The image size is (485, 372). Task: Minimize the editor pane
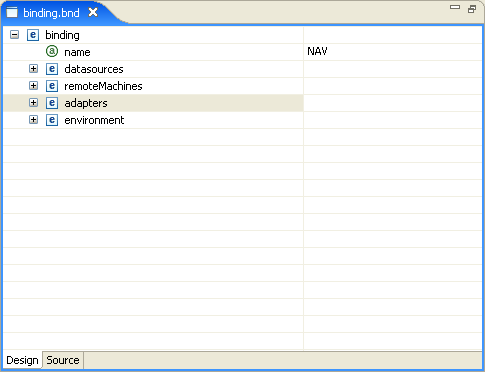(455, 7)
